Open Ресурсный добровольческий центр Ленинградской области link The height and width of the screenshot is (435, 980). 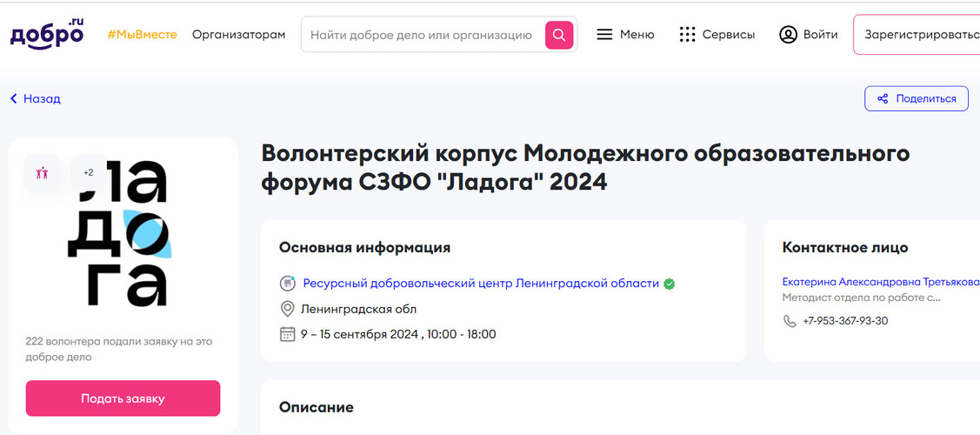480,284
